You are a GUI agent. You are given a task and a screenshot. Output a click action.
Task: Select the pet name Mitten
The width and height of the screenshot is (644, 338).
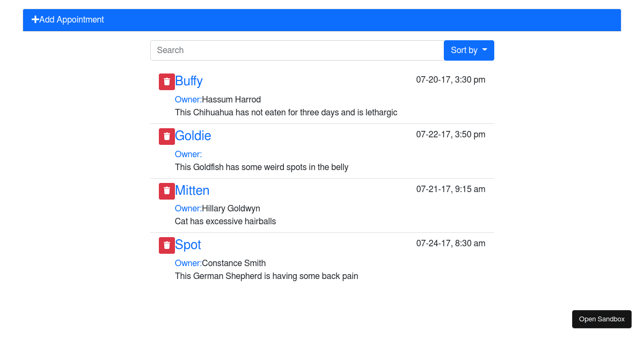tap(192, 190)
